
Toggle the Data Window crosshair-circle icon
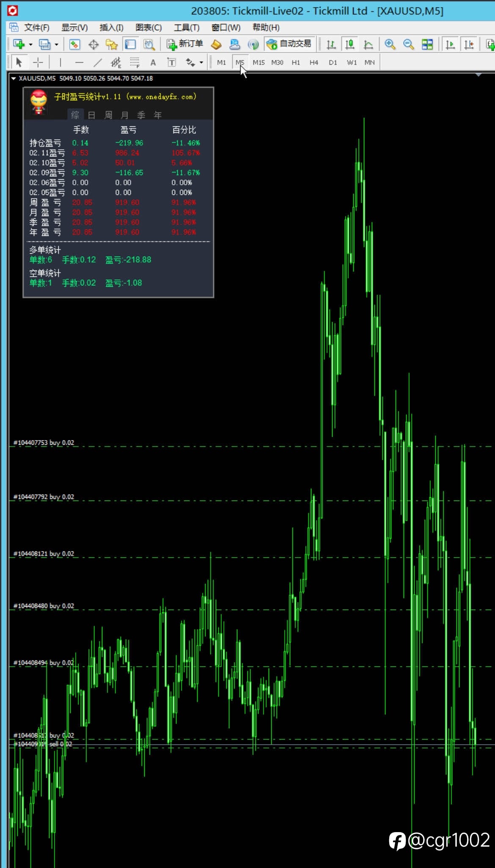[x=93, y=44]
